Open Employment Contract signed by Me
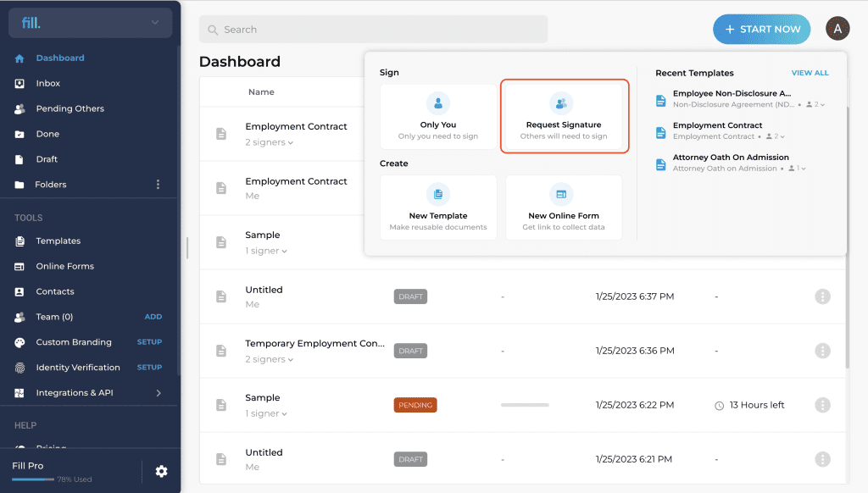868x493 pixels. click(296, 181)
